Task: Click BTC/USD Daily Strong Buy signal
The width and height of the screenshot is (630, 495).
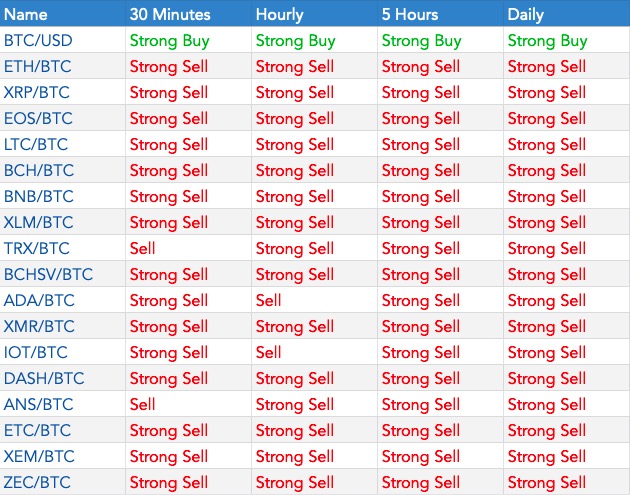Action: (x=547, y=41)
